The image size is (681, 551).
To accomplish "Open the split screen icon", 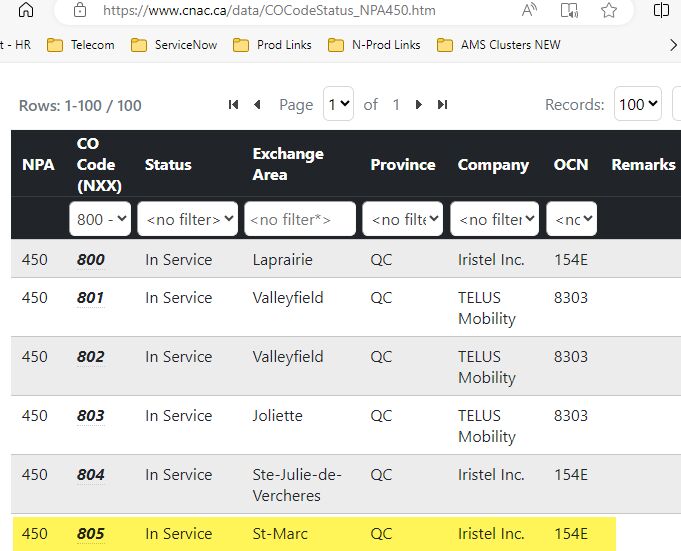I will coord(661,10).
